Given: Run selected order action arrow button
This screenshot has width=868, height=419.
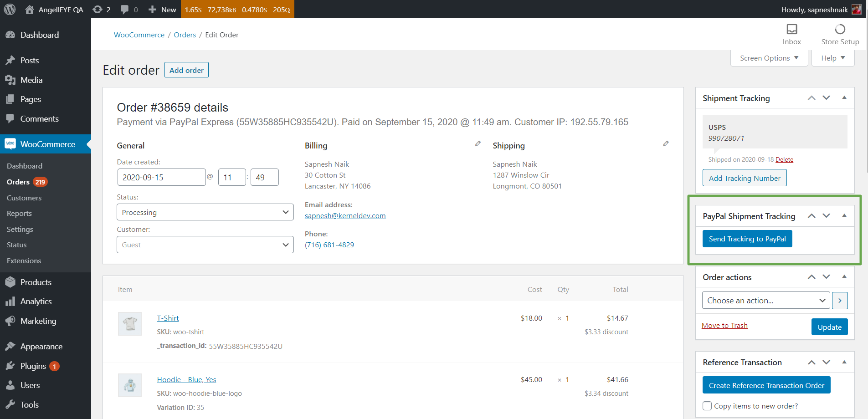Looking at the screenshot, I should point(839,301).
